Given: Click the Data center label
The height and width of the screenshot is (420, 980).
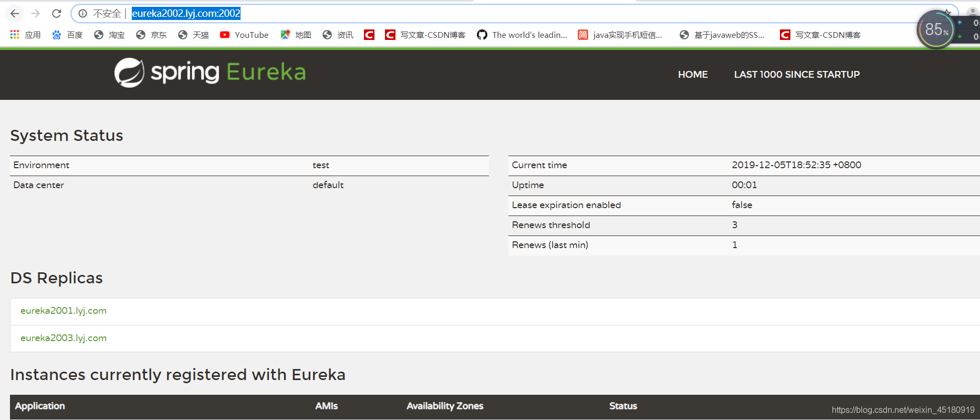Looking at the screenshot, I should click(x=38, y=185).
